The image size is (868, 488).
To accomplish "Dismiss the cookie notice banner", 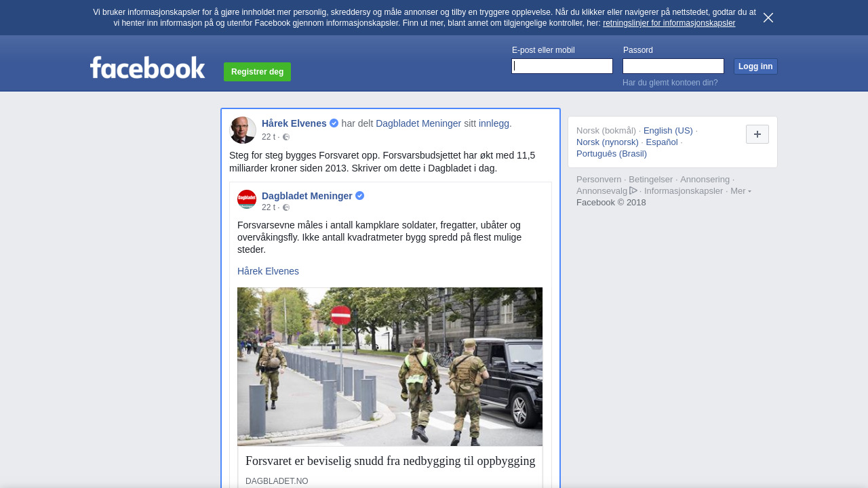I will point(768,18).
